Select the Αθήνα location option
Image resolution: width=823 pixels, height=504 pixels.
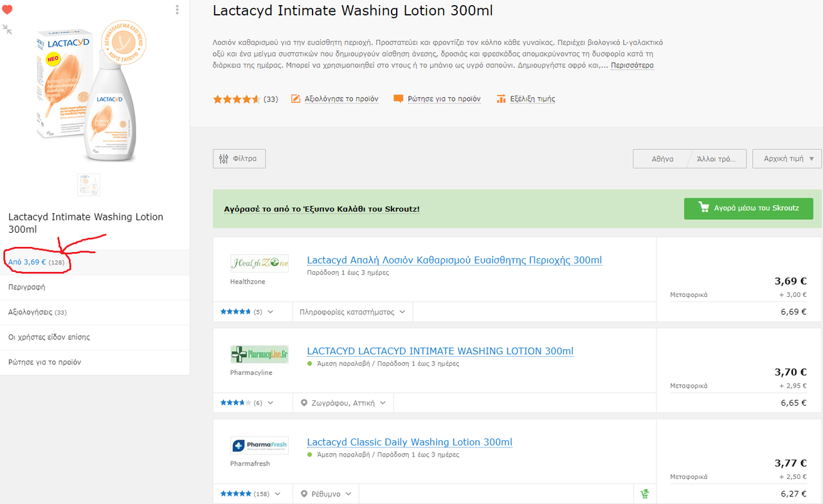click(x=662, y=159)
